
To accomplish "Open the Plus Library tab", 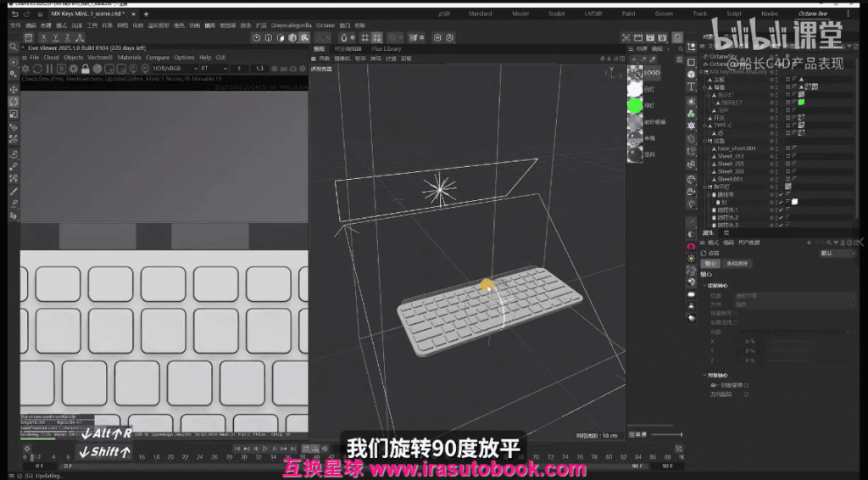I will pyautogui.click(x=386, y=49).
